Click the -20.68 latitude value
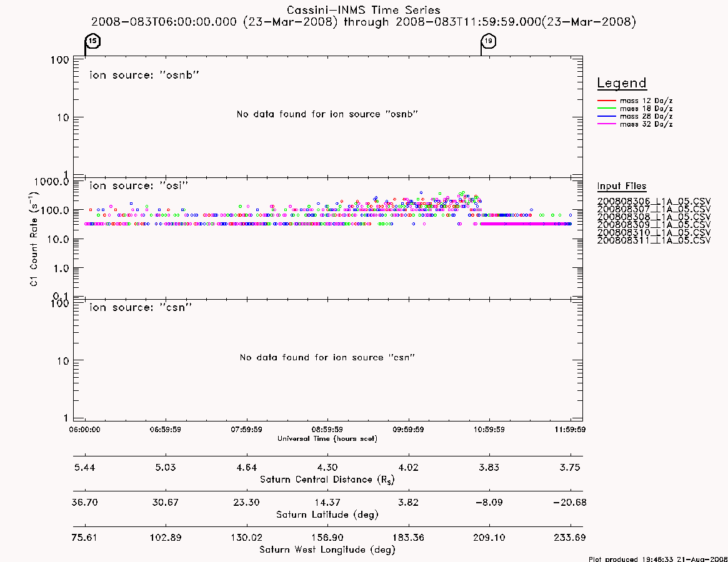 click(570, 503)
